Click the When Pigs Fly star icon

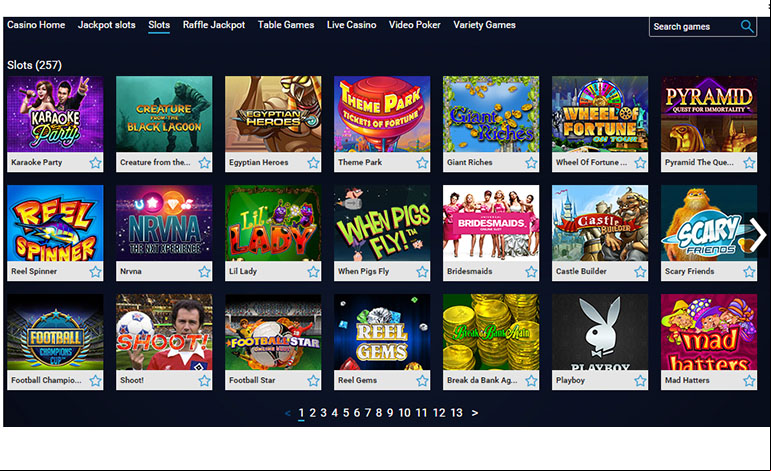coord(422,272)
